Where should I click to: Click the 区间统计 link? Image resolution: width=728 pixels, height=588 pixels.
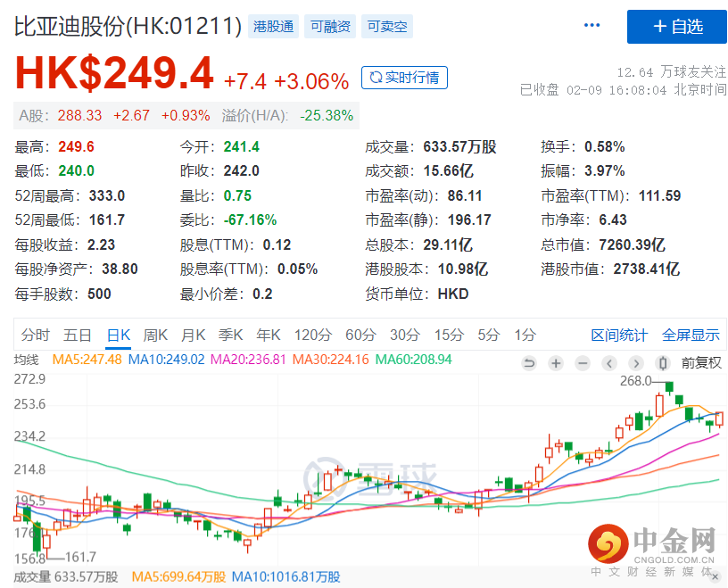tap(619, 335)
